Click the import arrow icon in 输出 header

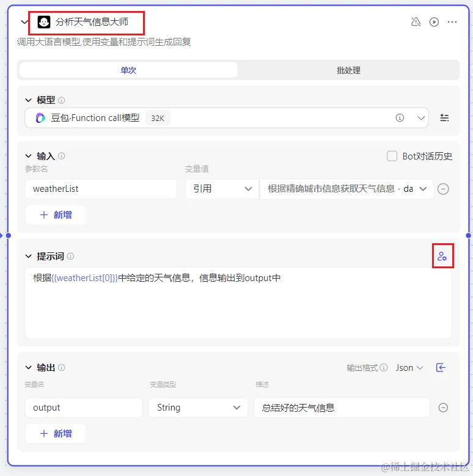tap(441, 368)
